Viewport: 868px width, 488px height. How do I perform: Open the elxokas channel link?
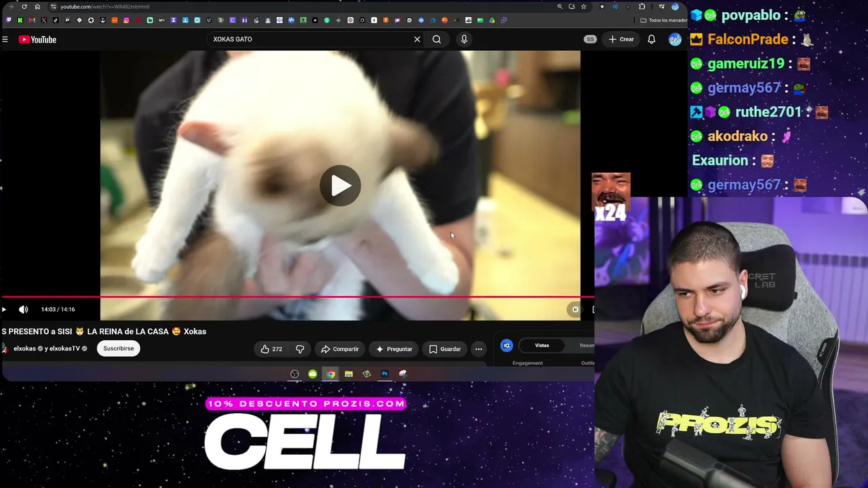point(24,348)
